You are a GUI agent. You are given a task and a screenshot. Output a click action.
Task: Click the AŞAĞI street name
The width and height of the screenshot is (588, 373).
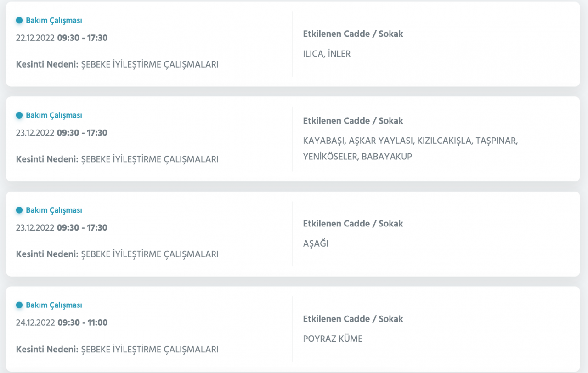click(316, 244)
